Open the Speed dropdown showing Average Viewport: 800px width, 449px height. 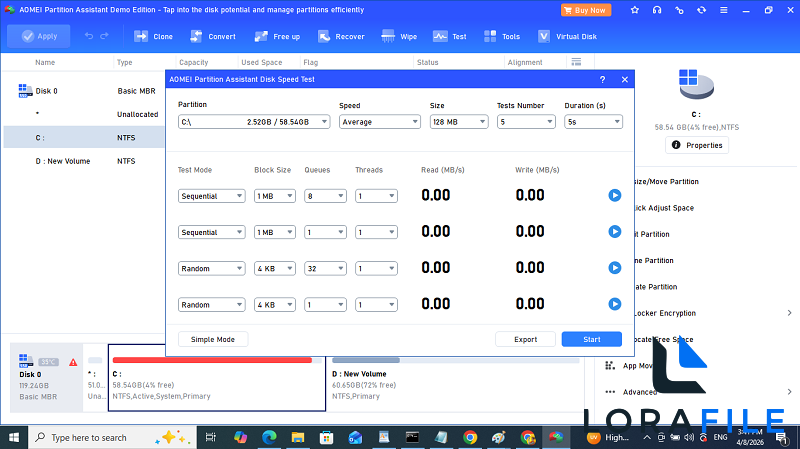380,122
